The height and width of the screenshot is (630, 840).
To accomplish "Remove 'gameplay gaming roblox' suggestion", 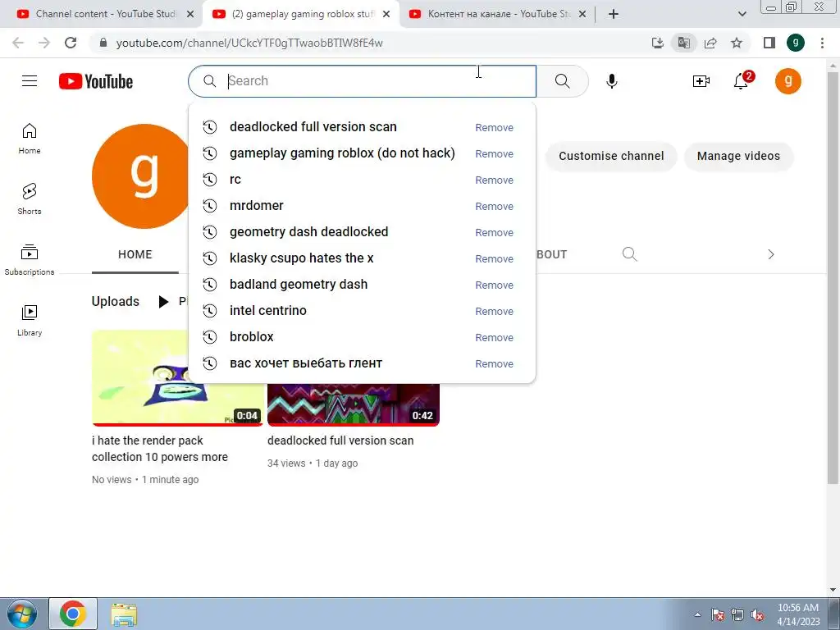I will 494,153.
